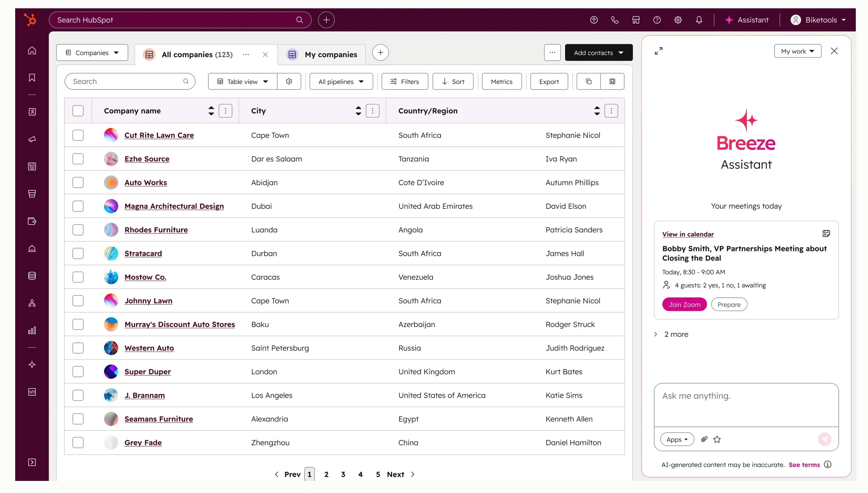
Task: Open the Companies menu at top left
Action: 92,52
